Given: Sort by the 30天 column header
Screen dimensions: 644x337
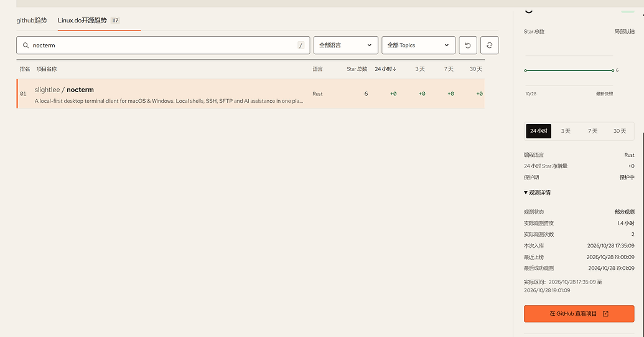Looking at the screenshot, I should coord(476,69).
